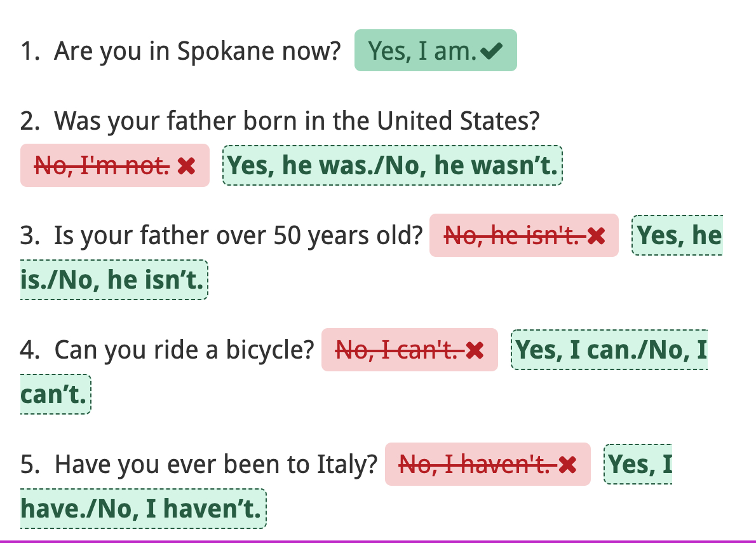Click the red X beside No, I haven't.
The width and height of the screenshot is (756, 543).
pos(567,464)
